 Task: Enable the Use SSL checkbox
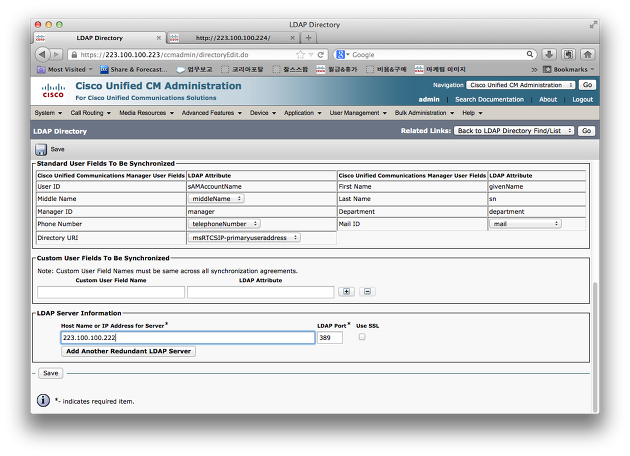tap(362, 337)
